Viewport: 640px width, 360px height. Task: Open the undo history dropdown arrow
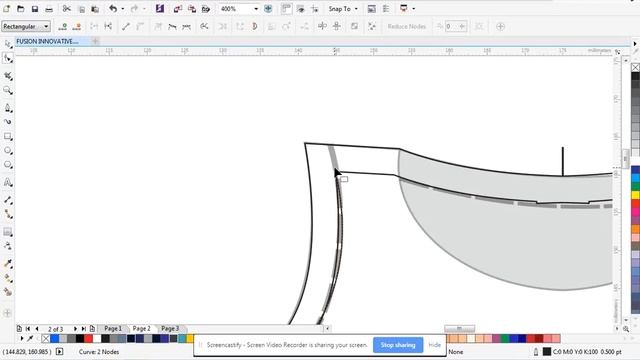[x=122, y=9]
